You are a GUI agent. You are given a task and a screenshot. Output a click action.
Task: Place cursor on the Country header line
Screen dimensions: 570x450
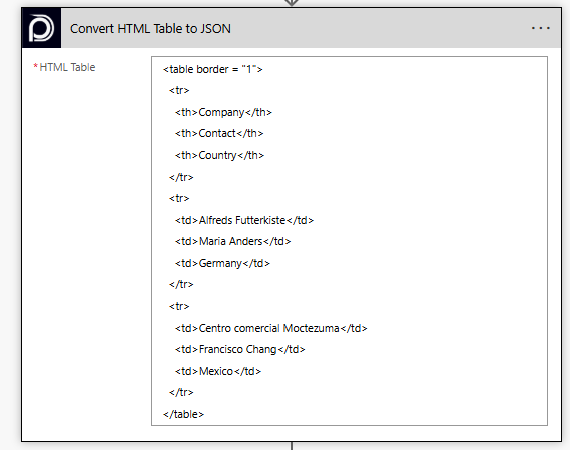point(219,155)
